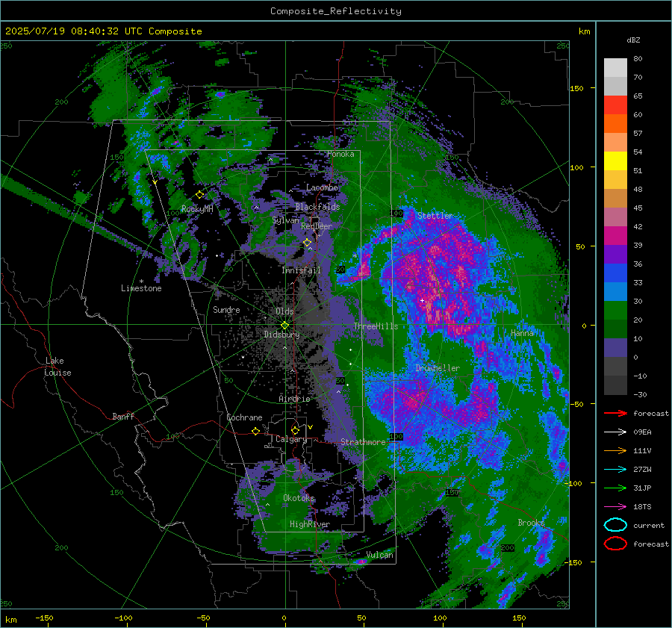Click the asterisk marker above Limestone

[141, 282]
